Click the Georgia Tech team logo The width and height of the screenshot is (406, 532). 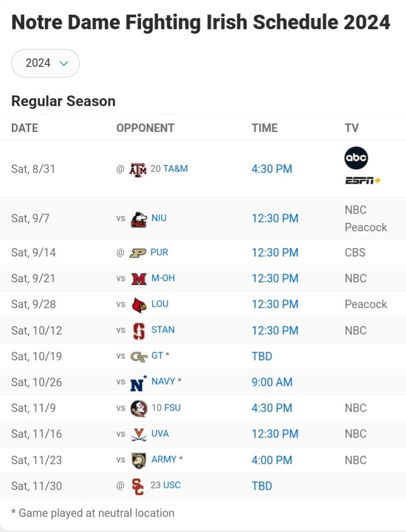point(138,356)
